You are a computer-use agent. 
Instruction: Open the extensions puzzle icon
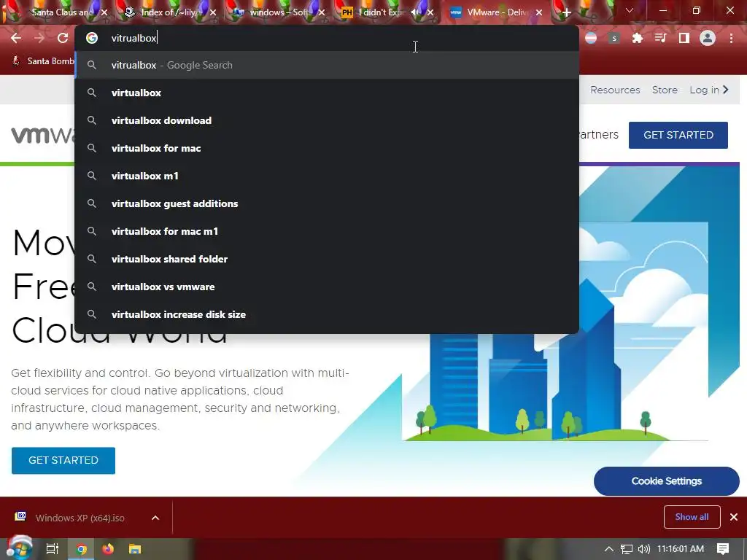(x=638, y=38)
